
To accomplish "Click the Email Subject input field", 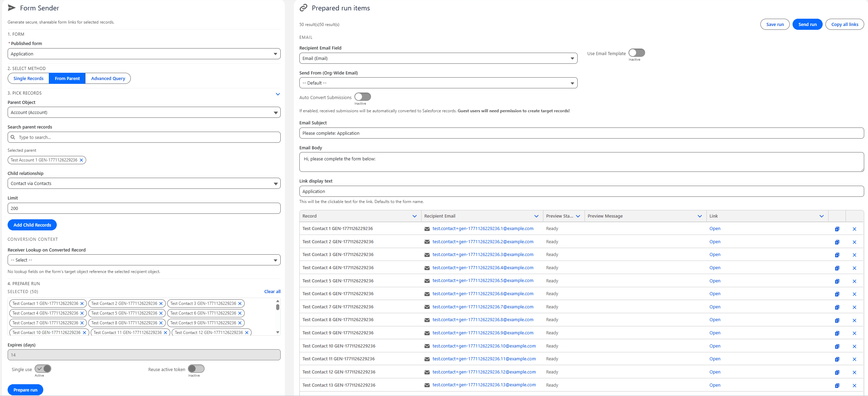I will coord(581,133).
